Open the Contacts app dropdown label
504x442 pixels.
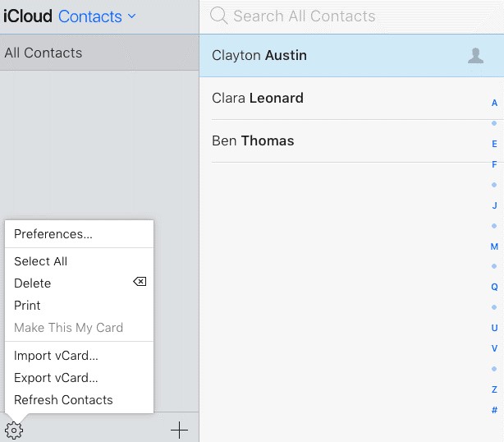pos(90,16)
